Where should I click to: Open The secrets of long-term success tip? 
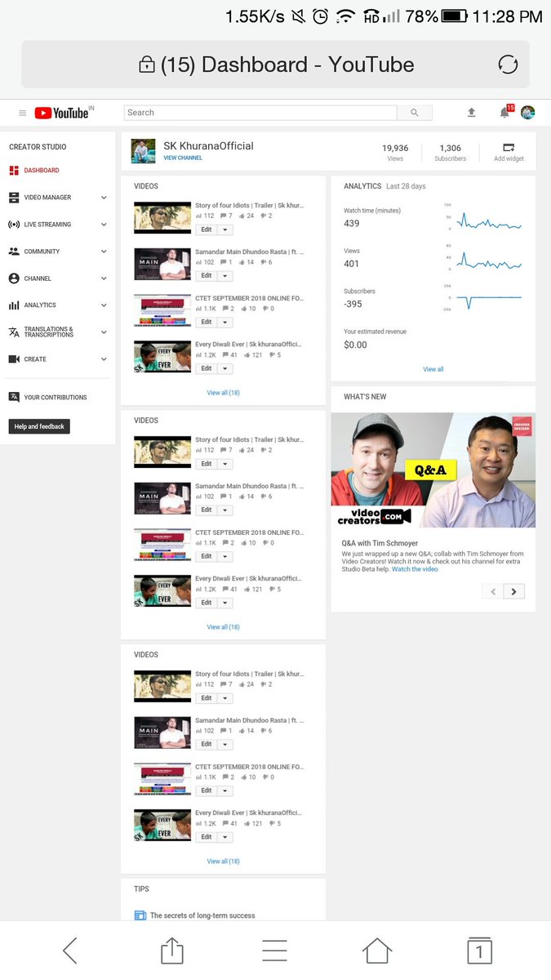(202, 915)
